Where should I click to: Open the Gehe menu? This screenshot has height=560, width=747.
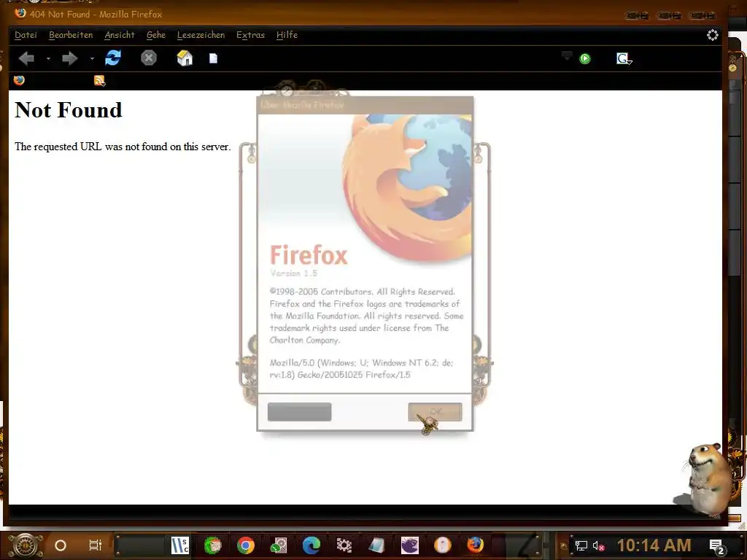pyautogui.click(x=156, y=35)
